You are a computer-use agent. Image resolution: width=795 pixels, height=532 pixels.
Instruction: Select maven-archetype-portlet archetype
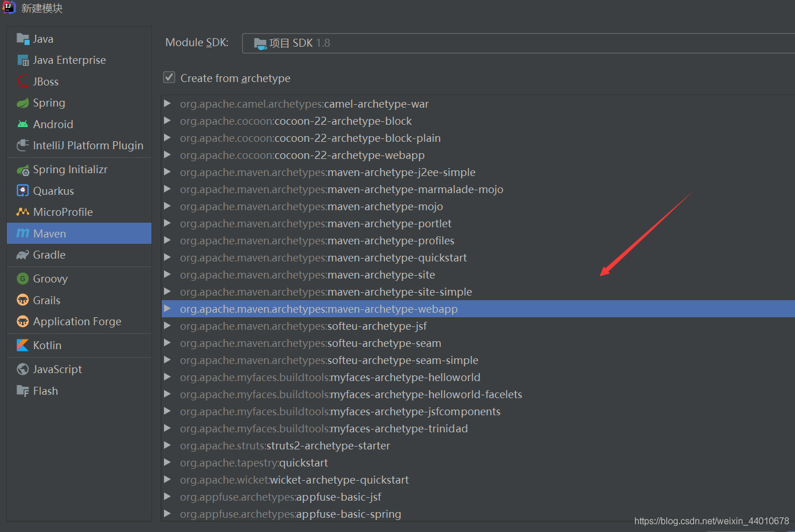click(478, 223)
